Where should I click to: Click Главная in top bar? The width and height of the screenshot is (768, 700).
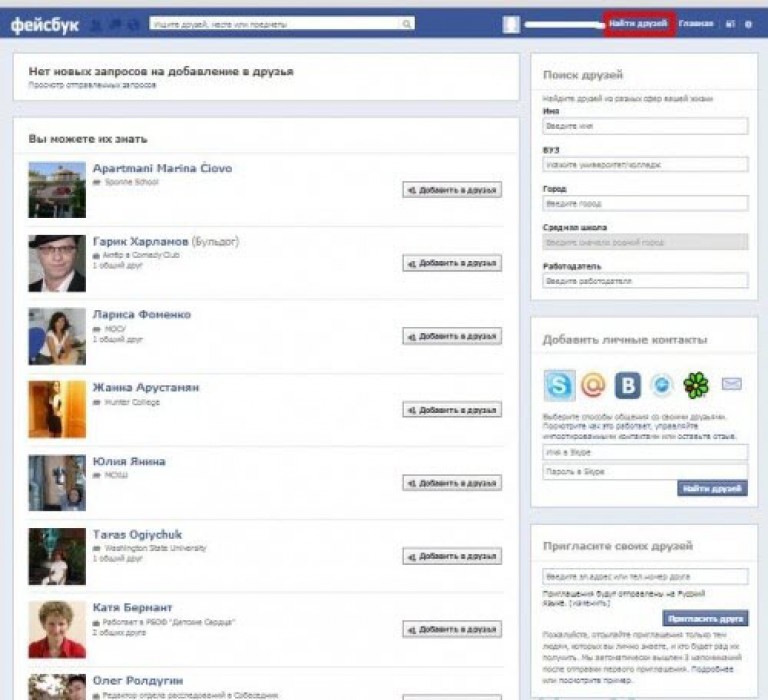click(x=696, y=24)
